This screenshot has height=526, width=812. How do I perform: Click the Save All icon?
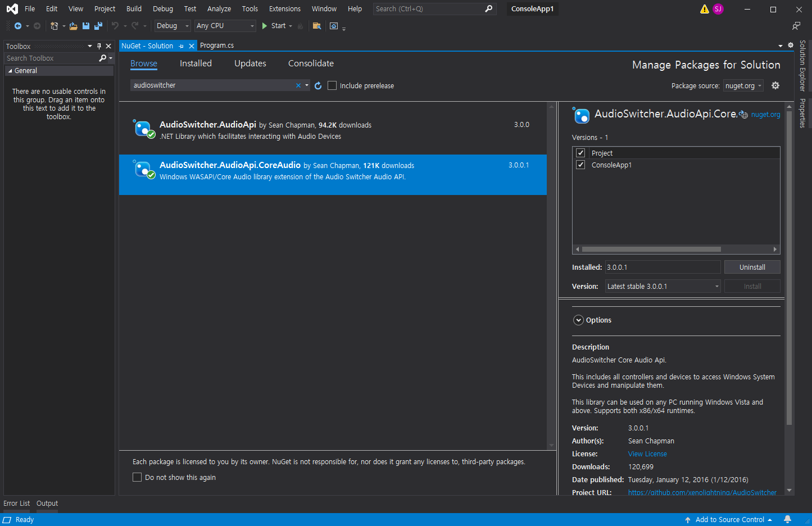[98, 26]
